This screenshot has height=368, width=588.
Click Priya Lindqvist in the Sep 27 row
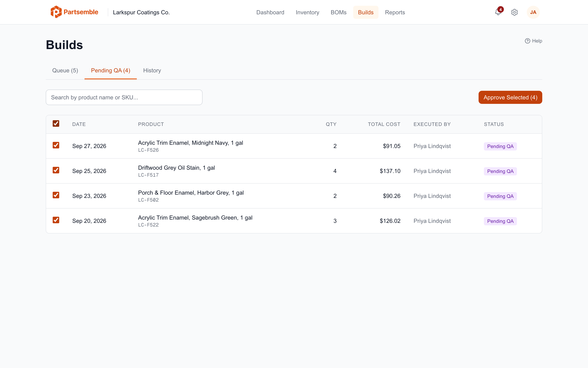432,146
